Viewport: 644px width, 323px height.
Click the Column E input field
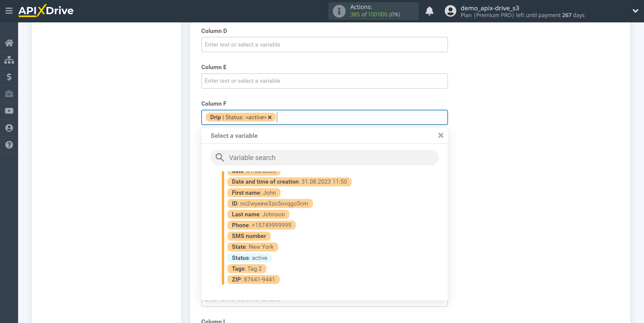[325, 81]
